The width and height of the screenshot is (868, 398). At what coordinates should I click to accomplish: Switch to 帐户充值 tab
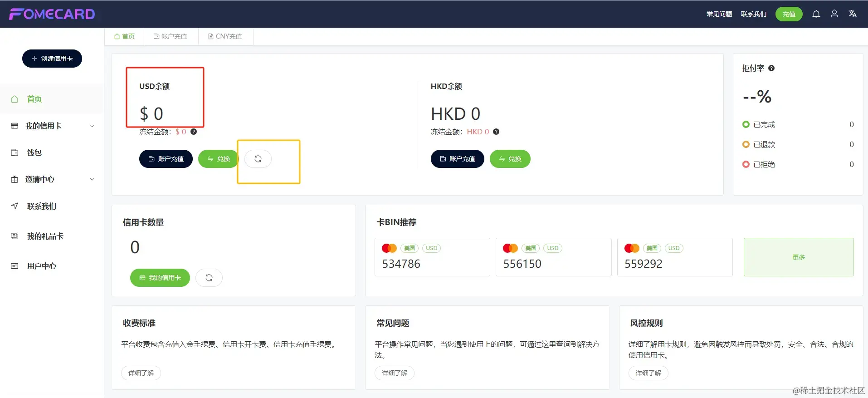click(171, 36)
